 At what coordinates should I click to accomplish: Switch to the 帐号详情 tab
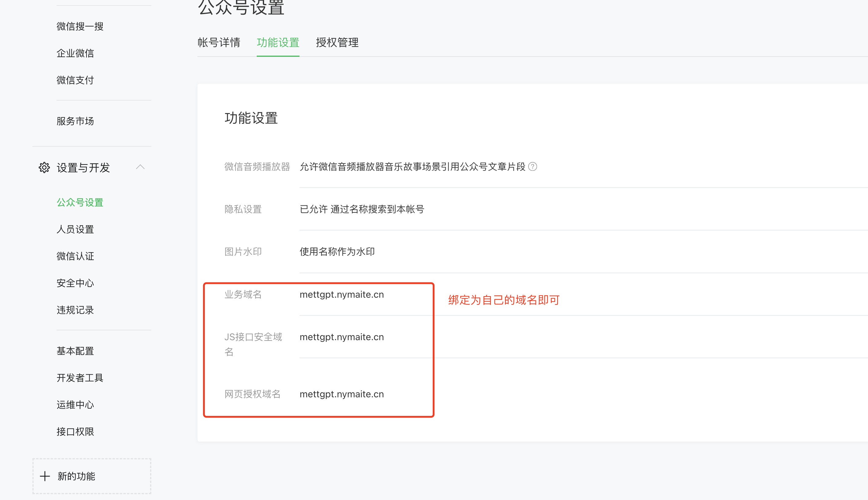coord(219,42)
